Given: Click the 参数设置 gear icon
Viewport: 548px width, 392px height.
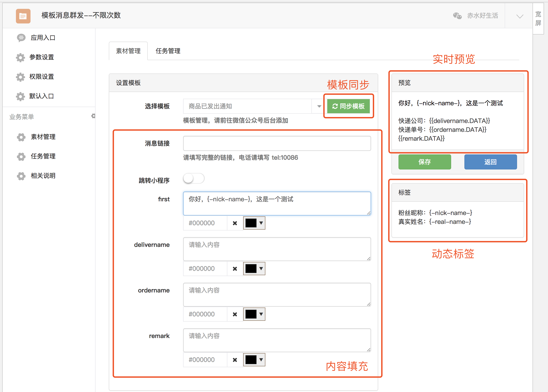Looking at the screenshot, I should click(21, 58).
